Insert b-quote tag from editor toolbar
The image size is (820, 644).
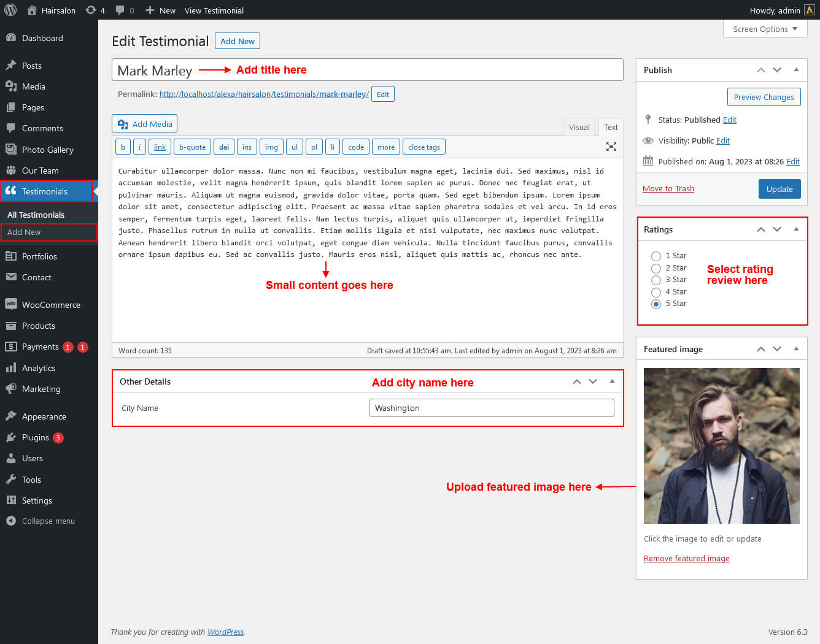coord(192,147)
